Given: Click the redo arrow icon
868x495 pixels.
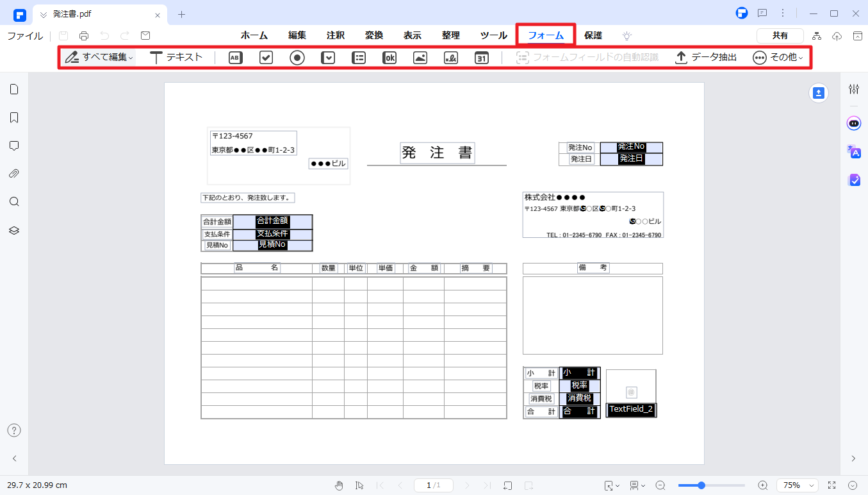Looking at the screenshot, I should tap(125, 36).
